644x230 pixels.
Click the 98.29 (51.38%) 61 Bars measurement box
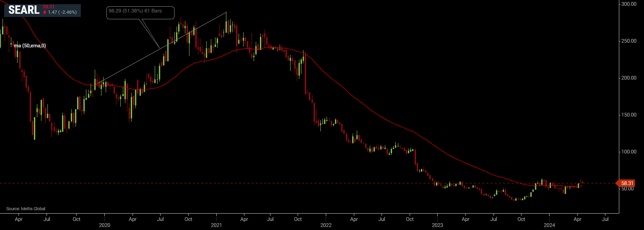[140, 13]
